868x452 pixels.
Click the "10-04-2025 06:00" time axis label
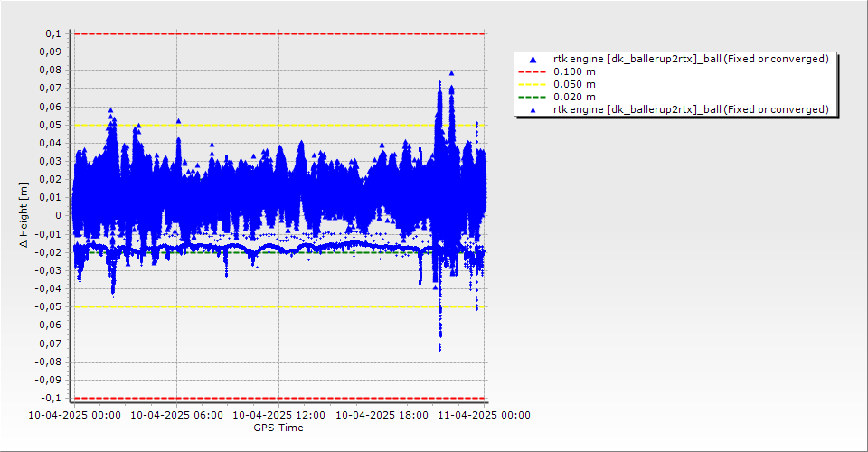(176, 415)
